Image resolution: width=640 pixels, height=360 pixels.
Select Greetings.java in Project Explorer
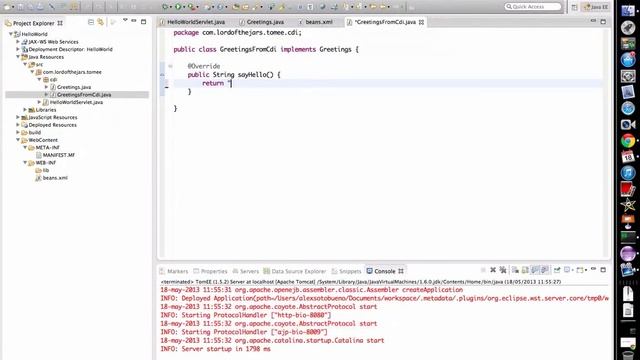(x=74, y=87)
